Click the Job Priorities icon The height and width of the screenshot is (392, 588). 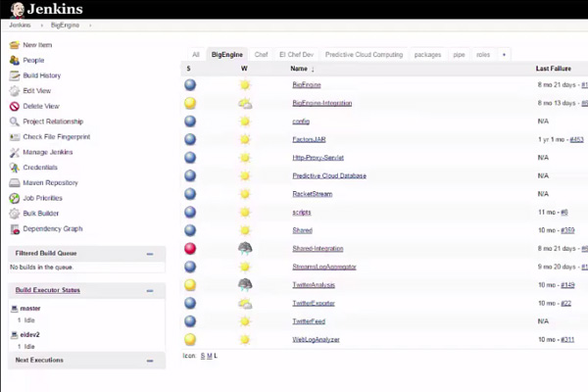pyautogui.click(x=15, y=198)
